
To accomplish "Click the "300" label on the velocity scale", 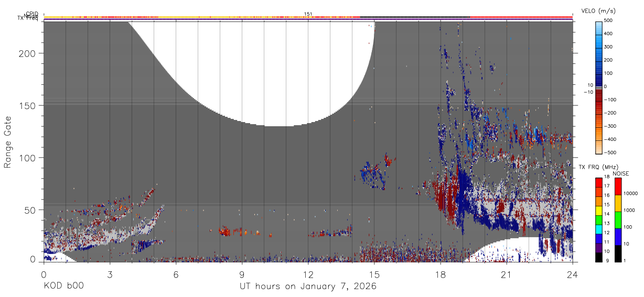I will click(609, 47).
